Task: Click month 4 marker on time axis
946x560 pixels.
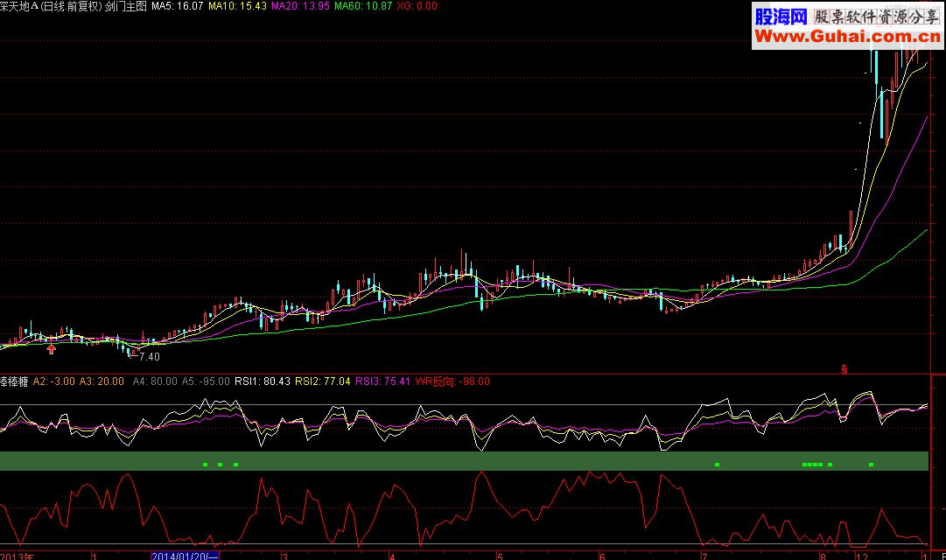Action: tap(392, 556)
